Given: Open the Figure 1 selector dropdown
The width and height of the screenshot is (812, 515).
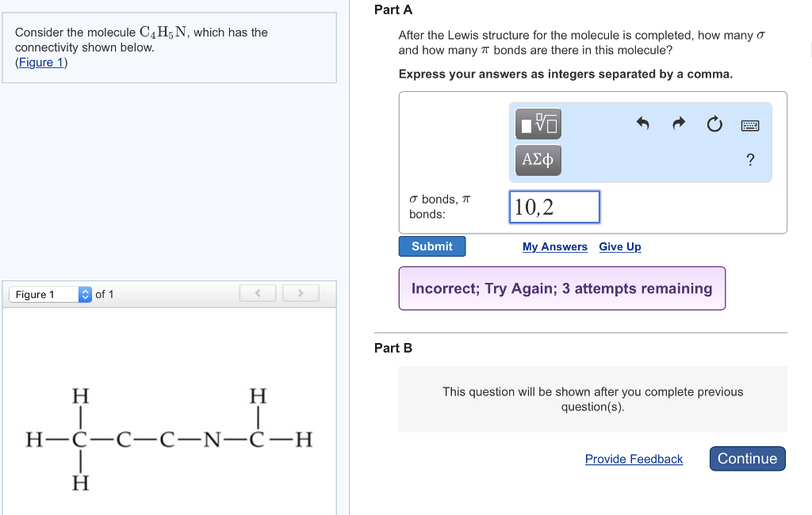Looking at the screenshot, I should point(48,294).
